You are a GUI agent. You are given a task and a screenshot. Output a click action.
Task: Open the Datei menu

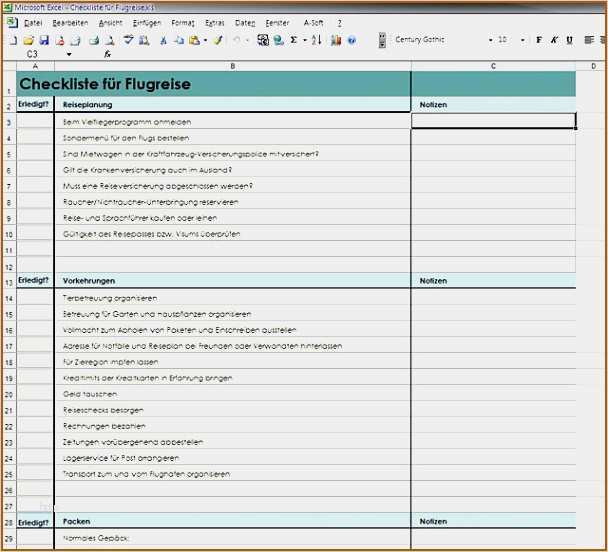click(33, 23)
